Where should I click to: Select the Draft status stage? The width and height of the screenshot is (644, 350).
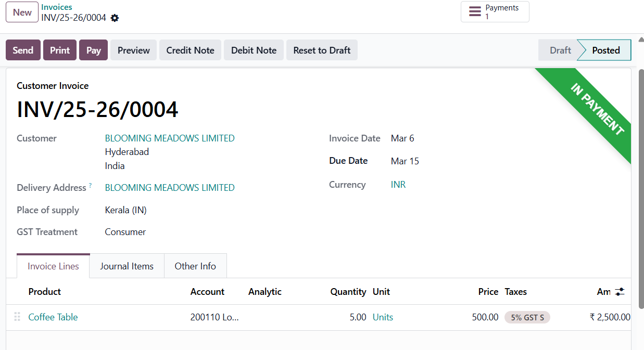[x=560, y=50]
